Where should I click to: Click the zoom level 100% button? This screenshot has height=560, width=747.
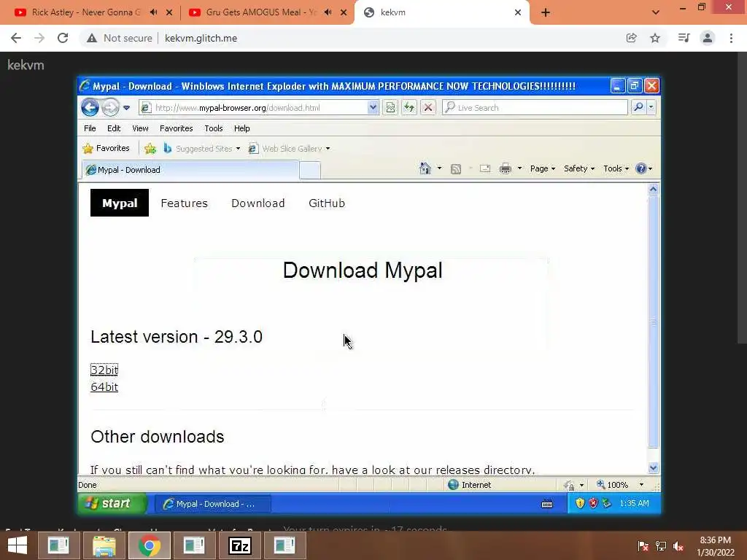click(x=613, y=485)
